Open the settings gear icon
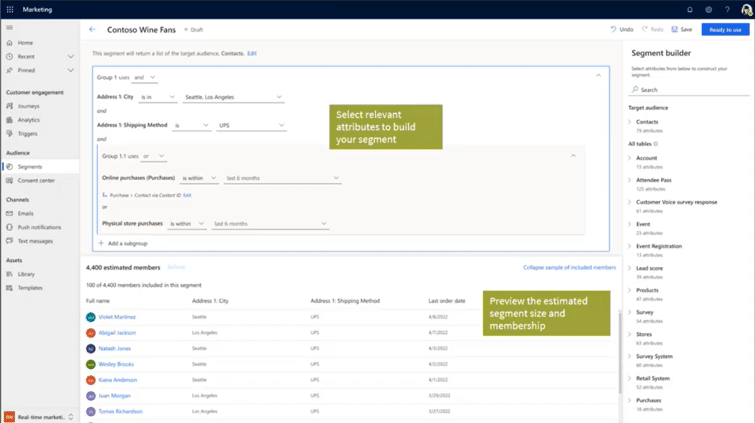The height and width of the screenshot is (423, 755). click(709, 10)
